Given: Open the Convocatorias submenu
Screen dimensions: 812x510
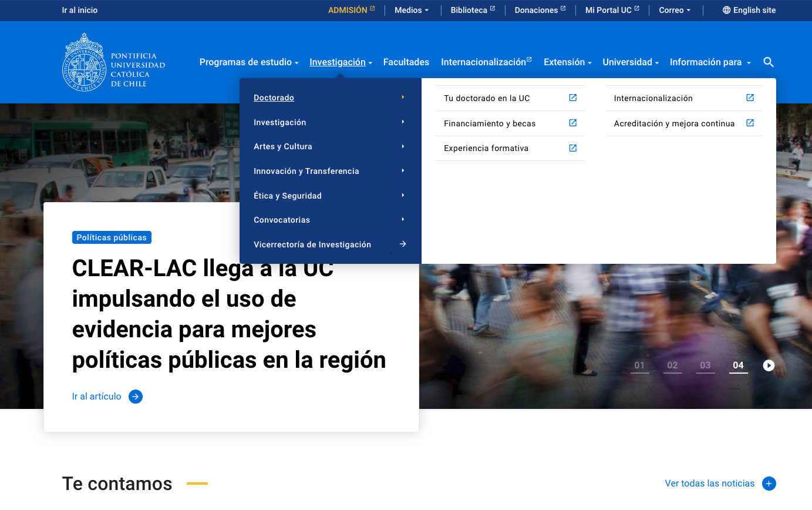Looking at the screenshot, I should (330, 220).
